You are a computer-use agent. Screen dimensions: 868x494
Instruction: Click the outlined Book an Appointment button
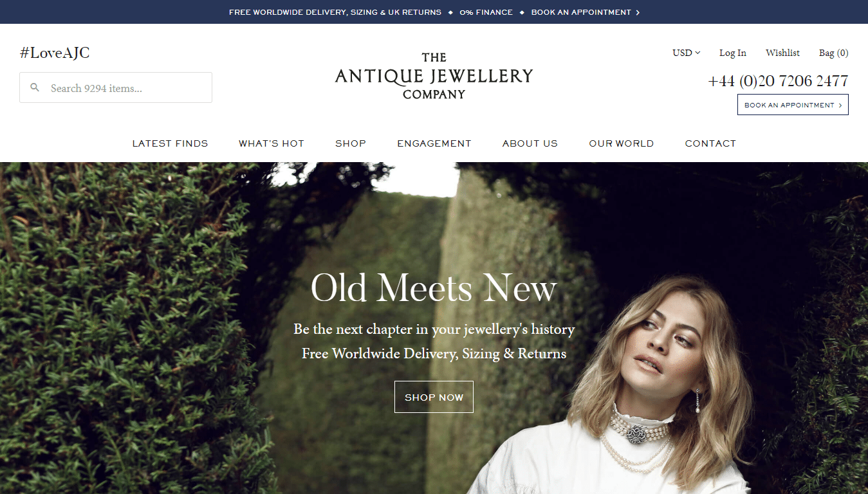tap(793, 105)
